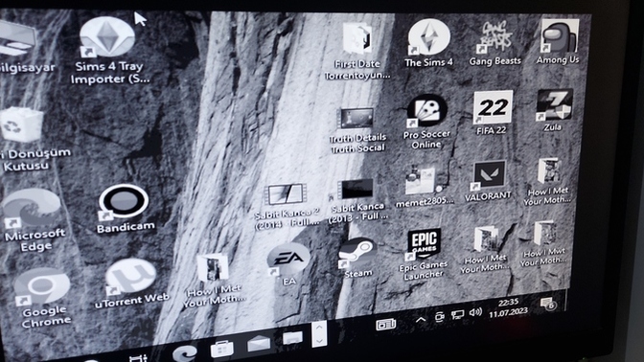Screen dimensions: 644x362
Task: Select the How I Met folder under Zula
Action: 548,181
